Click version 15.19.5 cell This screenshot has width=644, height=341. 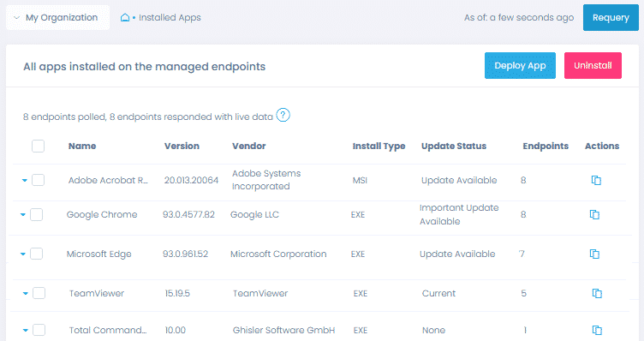pyautogui.click(x=177, y=293)
